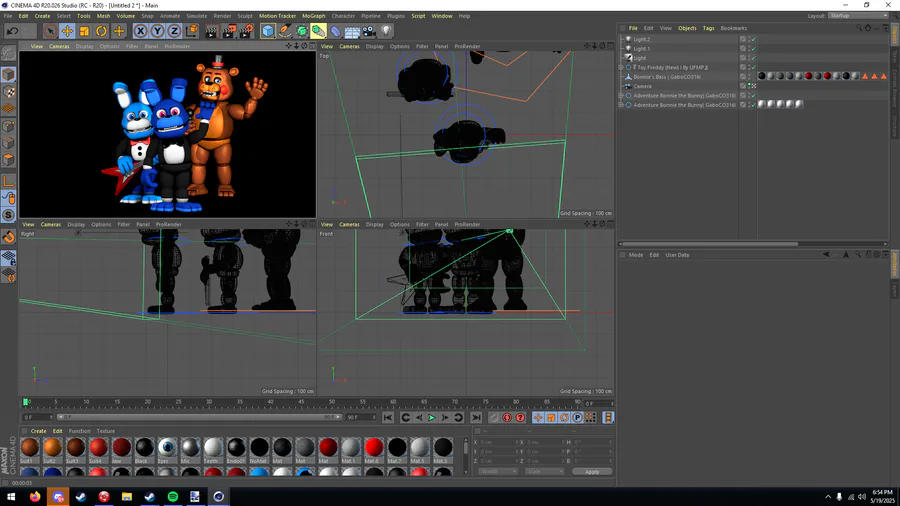Select Texture mode checkered icon in left toolbar
Screen dimensions: 900x506
[9, 92]
